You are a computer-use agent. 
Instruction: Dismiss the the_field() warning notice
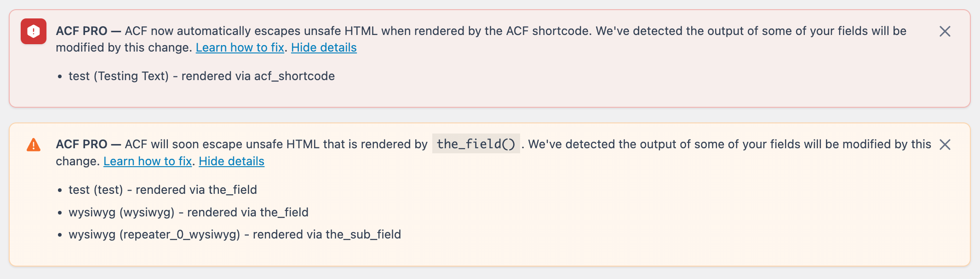(x=946, y=145)
